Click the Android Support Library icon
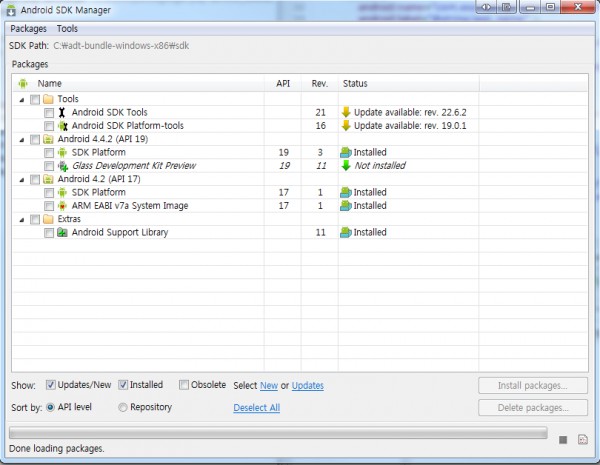The width and height of the screenshot is (600, 465). pos(62,232)
